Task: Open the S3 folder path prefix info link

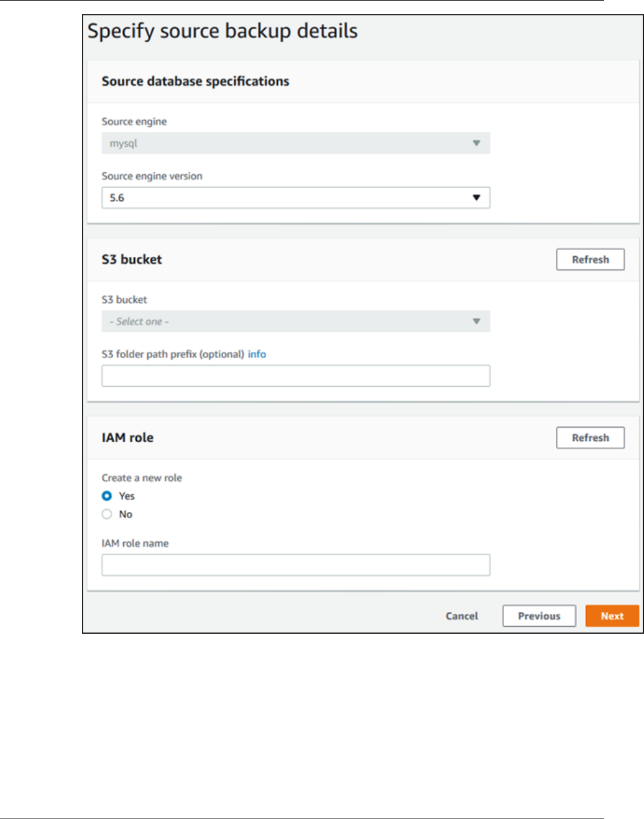Action: pyautogui.click(x=257, y=354)
